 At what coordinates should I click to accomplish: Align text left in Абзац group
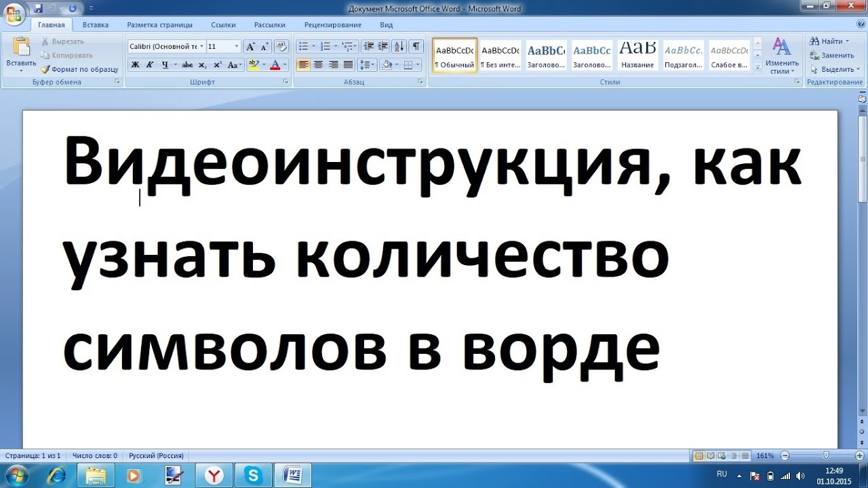coord(303,65)
